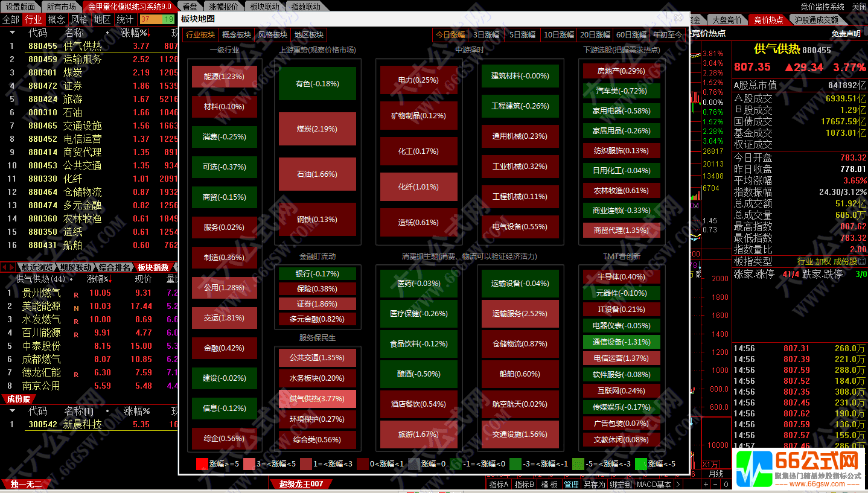Viewport: 868px width, 493px height.
Task: Click the 供气供热(3.77%) map tile
Action: click(x=317, y=399)
